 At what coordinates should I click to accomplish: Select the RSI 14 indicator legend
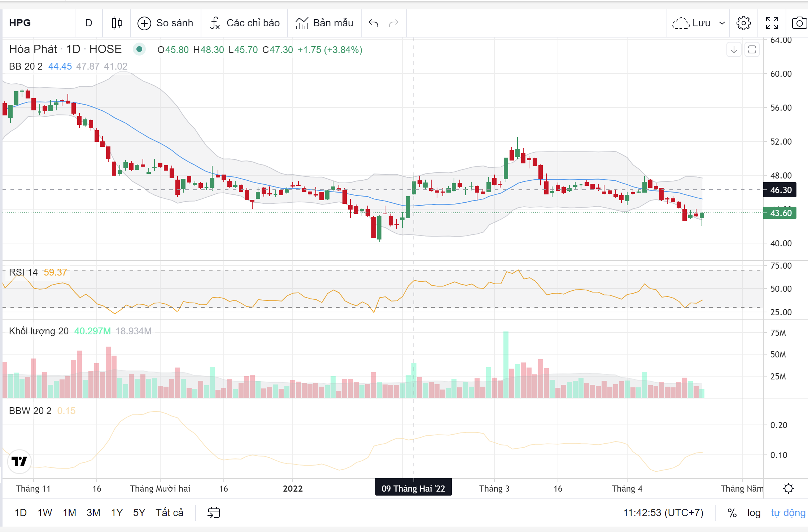point(23,272)
